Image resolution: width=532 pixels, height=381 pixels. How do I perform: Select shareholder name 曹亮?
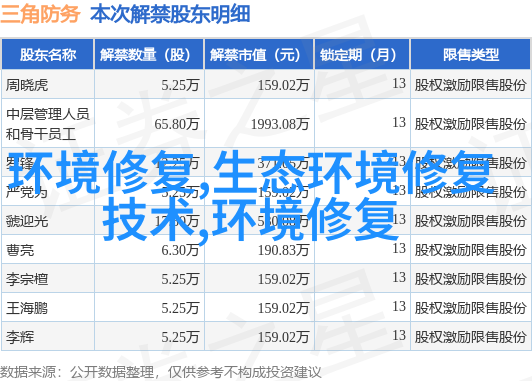(x=20, y=250)
